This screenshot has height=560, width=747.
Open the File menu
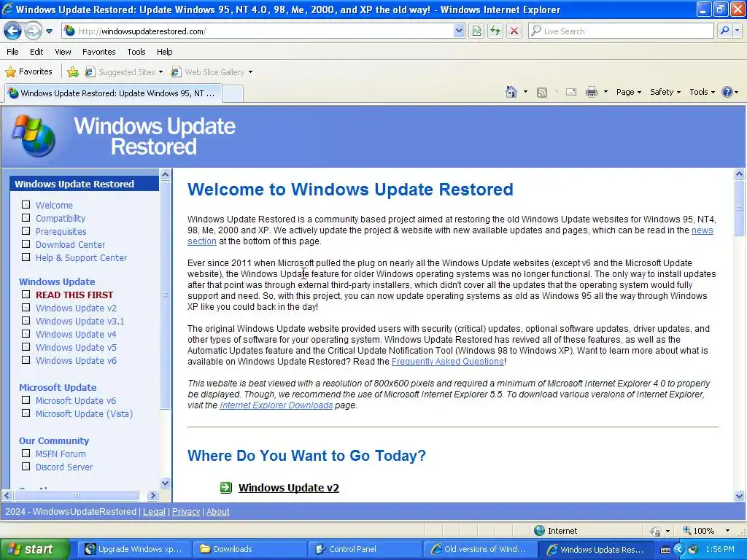click(x=13, y=52)
